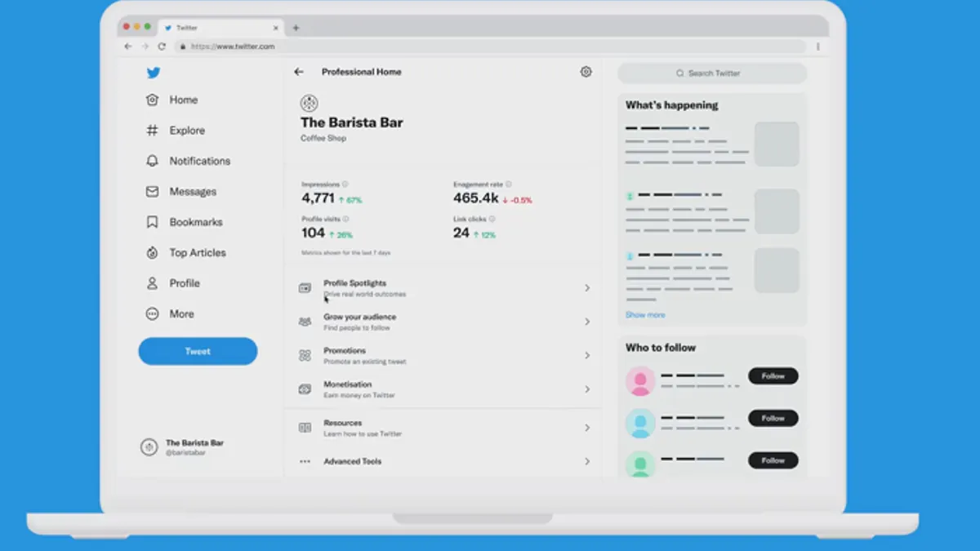Click the pink avatar in Who to follow
Viewport: 980px width, 551px height.
click(x=640, y=380)
